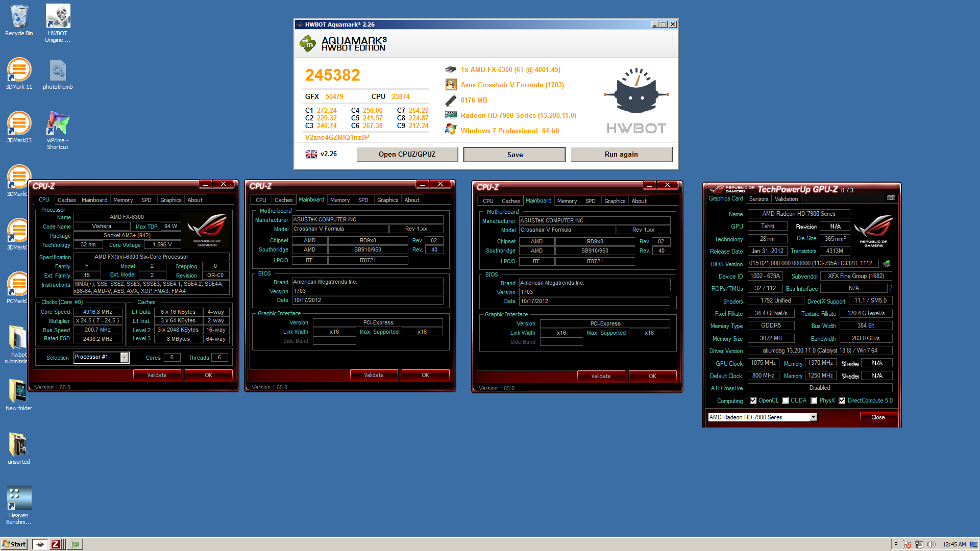The image size is (980, 551).
Task: Toggle the PhysX checkbox in GPU-Z
Action: (x=814, y=400)
